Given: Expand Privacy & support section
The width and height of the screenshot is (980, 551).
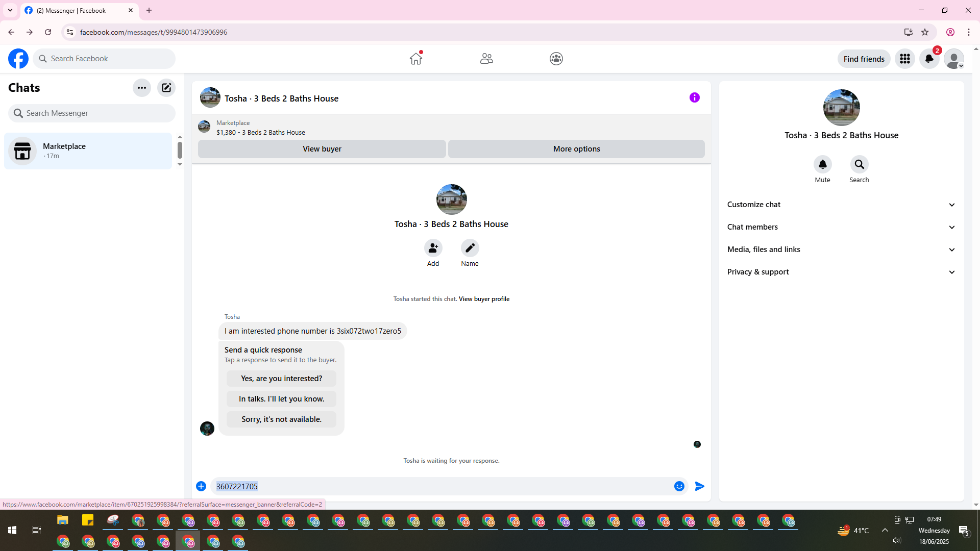Looking at the screenshot, I should pos(842,272).
